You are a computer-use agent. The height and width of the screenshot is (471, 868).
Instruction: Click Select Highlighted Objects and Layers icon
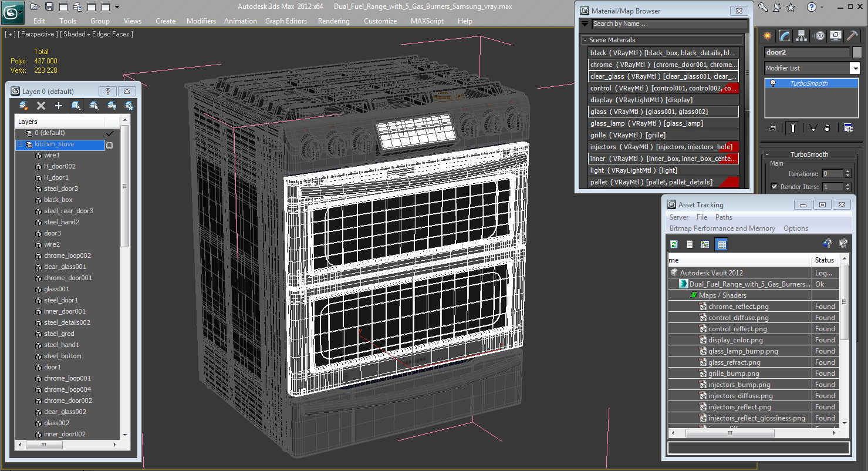click(x=76, y=106)
